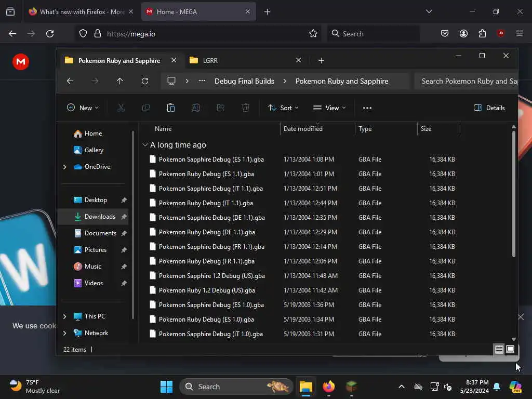Click the Delete trash icon in Explorer toolbar
This screenshot has height=399, width=532.
(246, 108)
